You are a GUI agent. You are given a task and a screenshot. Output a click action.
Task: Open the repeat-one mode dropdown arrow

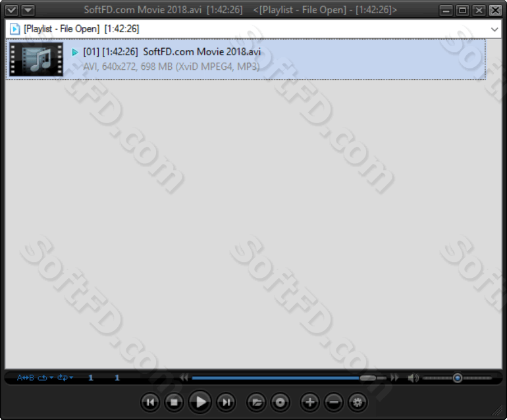click(x=51, y=378)
